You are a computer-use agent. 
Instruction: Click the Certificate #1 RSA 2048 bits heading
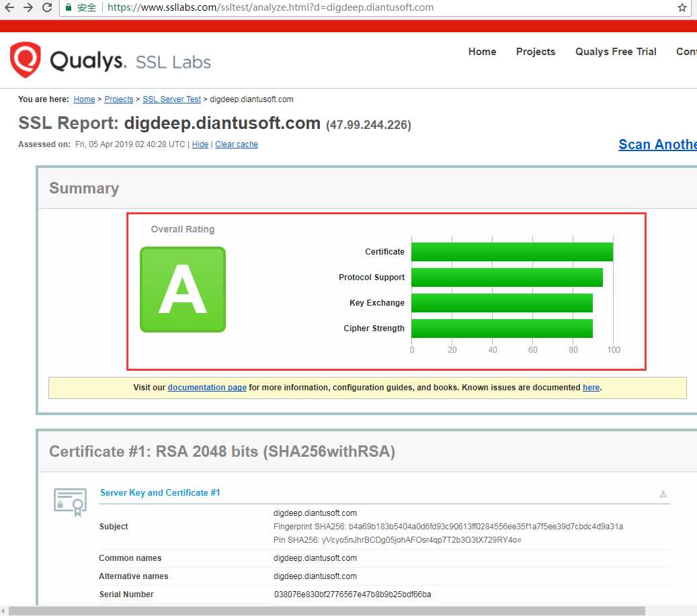point(222,451)
